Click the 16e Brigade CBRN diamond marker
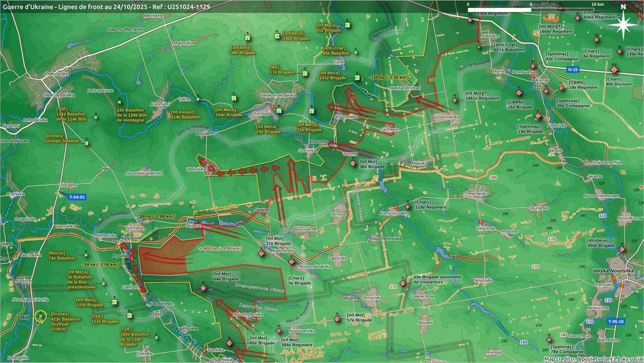Viewport: 644px width, 363px height. [518, 93]
